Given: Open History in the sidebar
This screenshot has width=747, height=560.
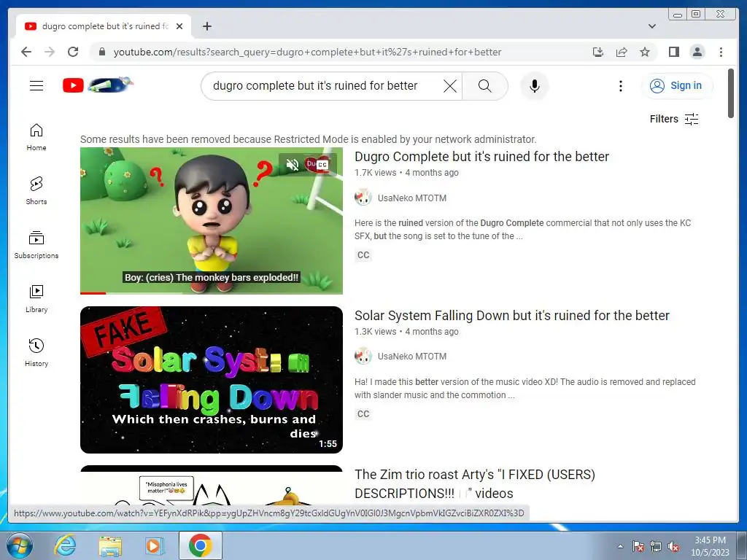Looking at the screenshot, I should 36,352.
